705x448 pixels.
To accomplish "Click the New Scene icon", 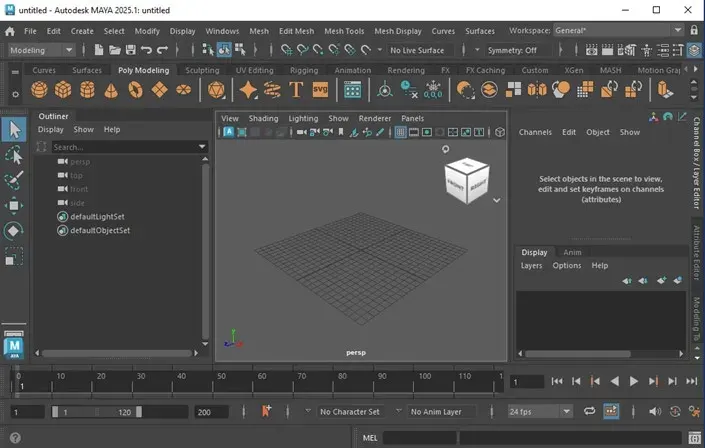I will point(99,49).
